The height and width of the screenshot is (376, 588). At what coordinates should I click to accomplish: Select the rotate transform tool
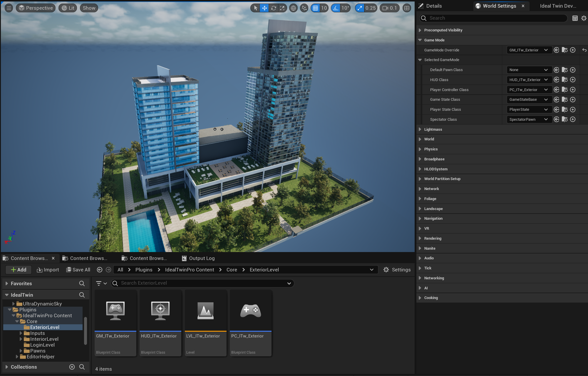pyautogui.click(x=274, y=8)
